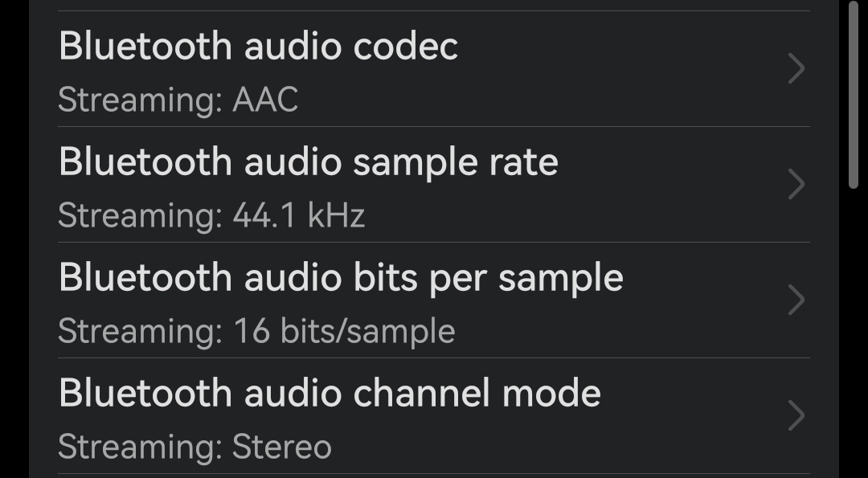This screenshot has width=868, height=478.
Task: Expand the channel mode options arrow
Action: [796, 416]
